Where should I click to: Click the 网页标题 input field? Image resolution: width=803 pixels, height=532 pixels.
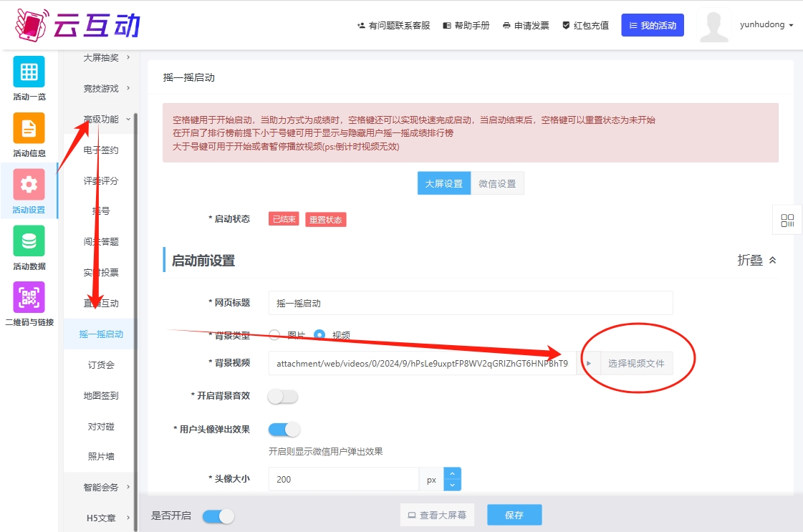pyautogui.click(x=471, y=303)
